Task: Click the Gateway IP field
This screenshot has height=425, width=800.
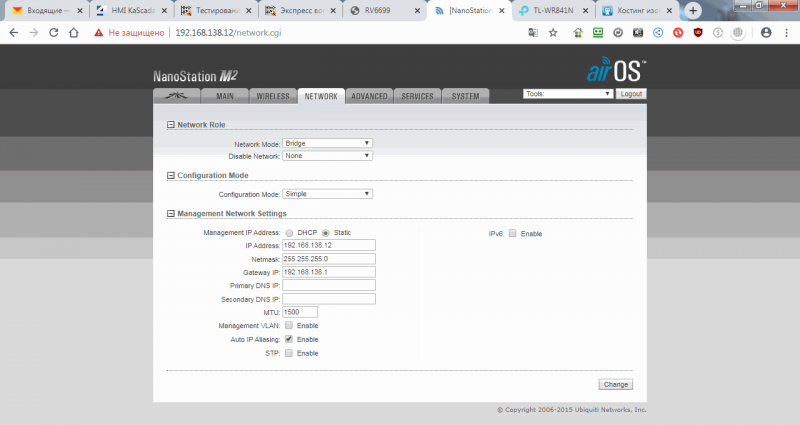Action: pyautogui.click(x=329, y=272)
